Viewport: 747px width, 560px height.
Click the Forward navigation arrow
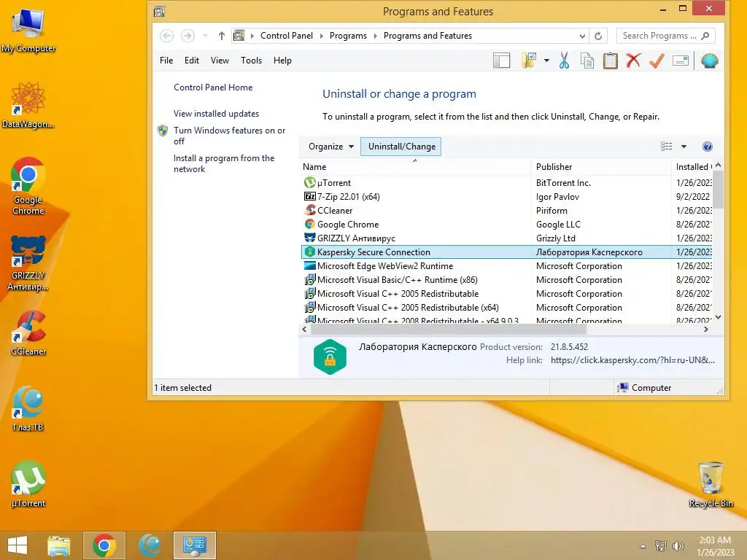(187, 36)
